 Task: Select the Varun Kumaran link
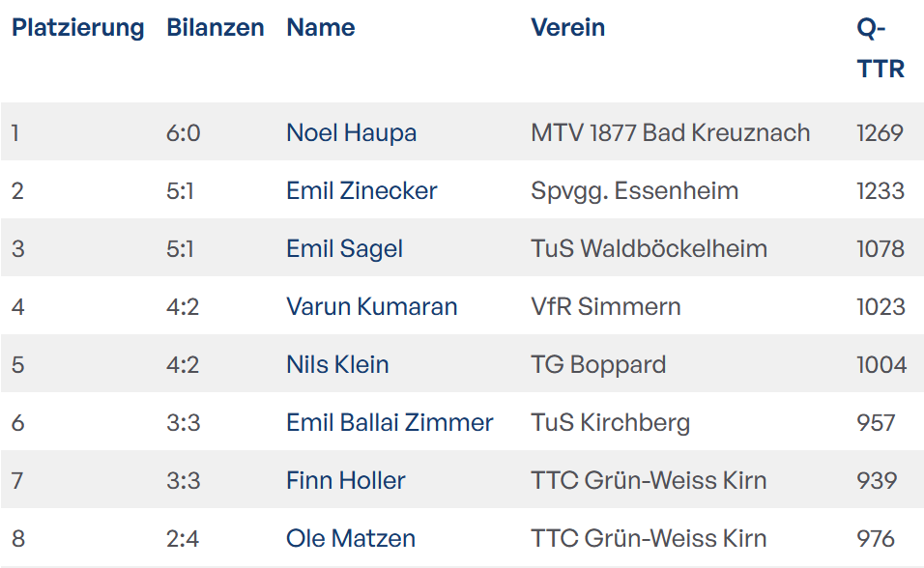tap(371, 306)
